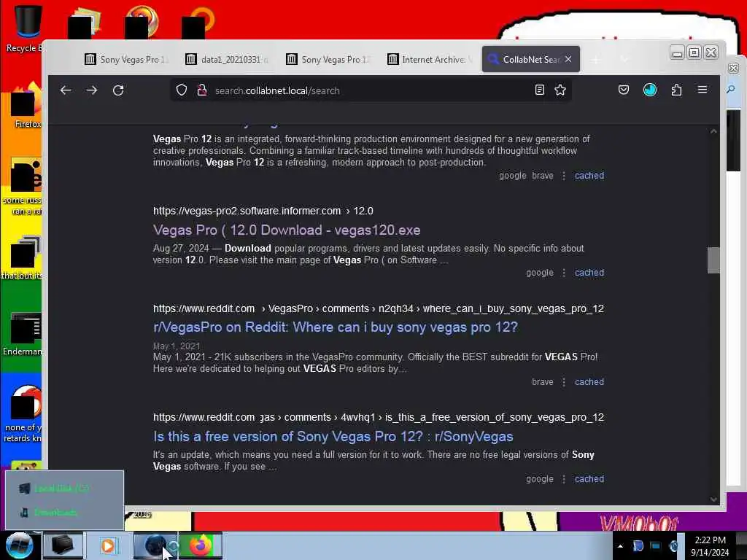Open the Enderman desktop icon
Screen dimensions: 747x560
(23, 334)
